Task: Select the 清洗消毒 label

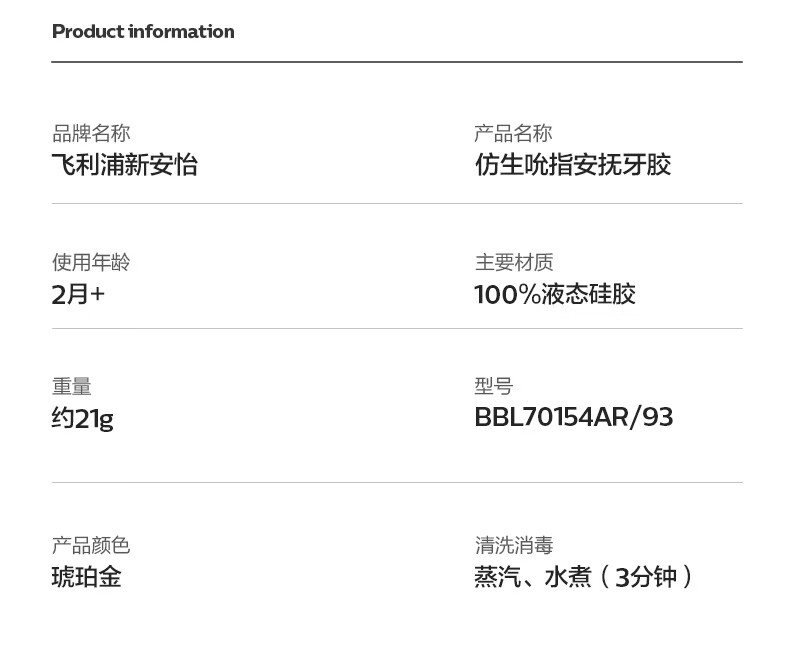Action: coord(513,546)
